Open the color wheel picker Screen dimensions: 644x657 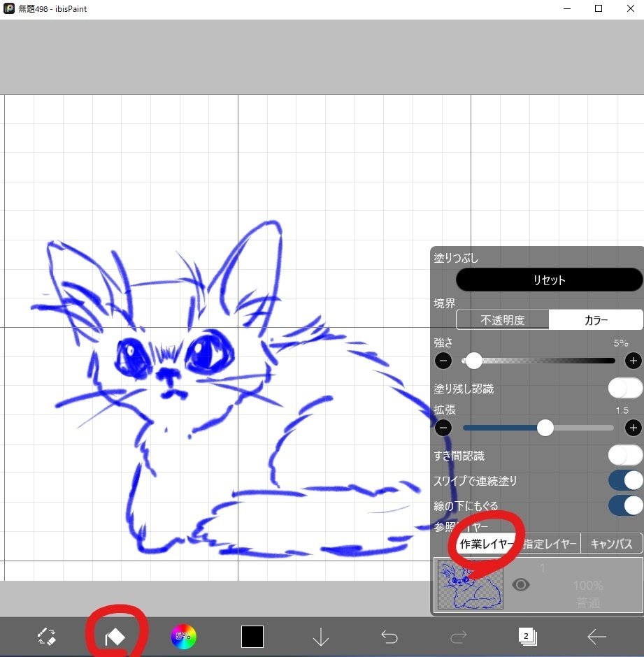pos(183,637)
